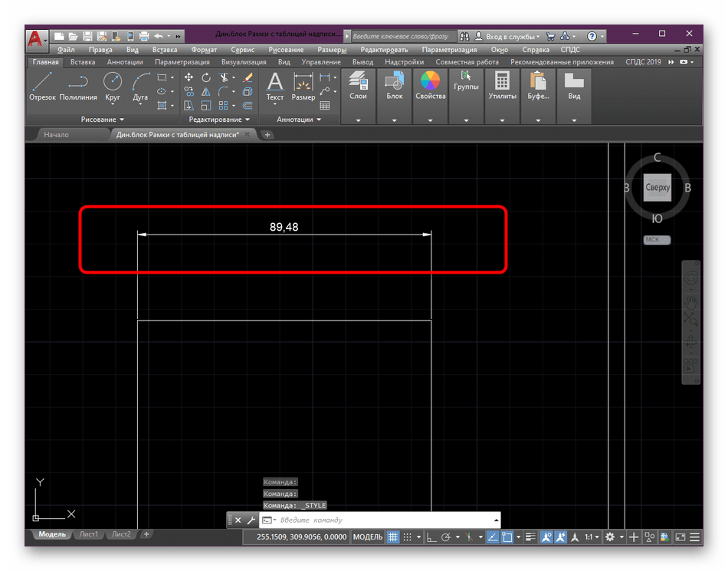The height and width of the screenshot is (571, 728).
Task: Select the Отрезок line tool
Action: coord(42,87)
